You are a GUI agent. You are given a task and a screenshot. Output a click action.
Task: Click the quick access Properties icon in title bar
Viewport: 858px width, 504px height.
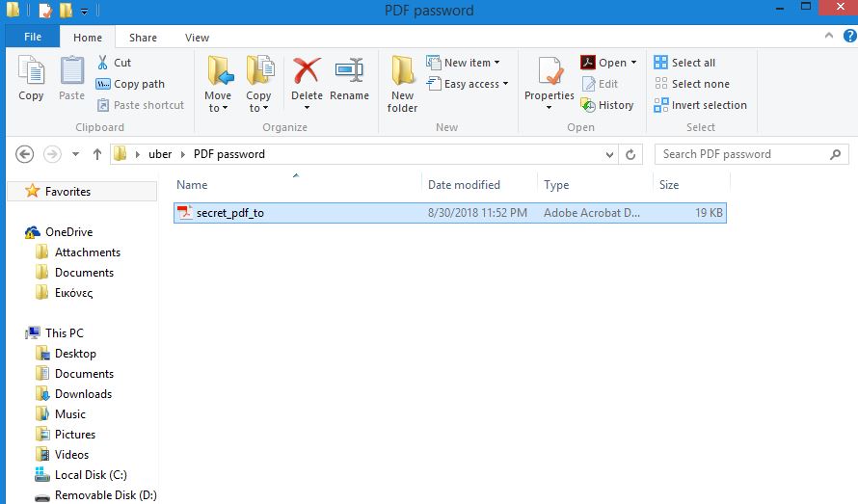pyautogui.click(x=45, y=10)
